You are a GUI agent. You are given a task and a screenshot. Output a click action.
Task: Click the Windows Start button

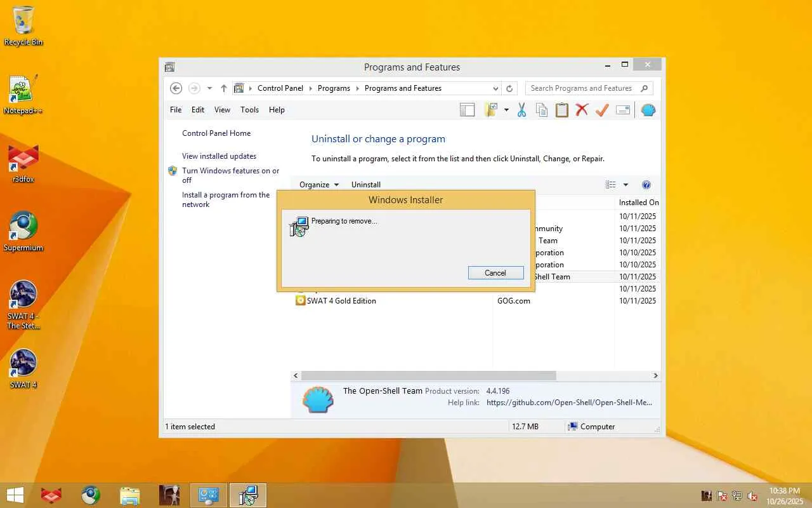click(15, 495)
